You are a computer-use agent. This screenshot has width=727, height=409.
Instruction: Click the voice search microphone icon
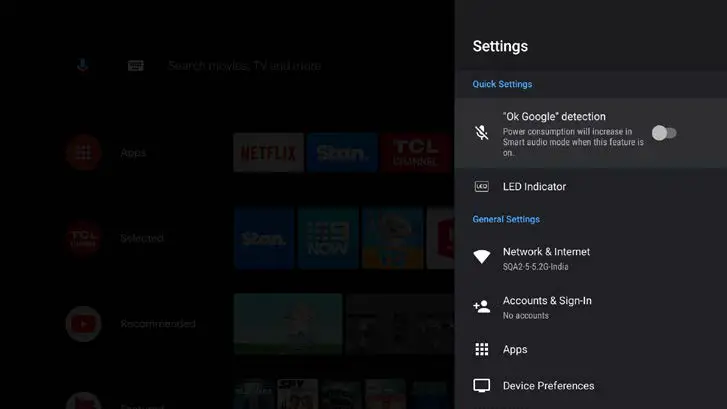pos(83,66)
